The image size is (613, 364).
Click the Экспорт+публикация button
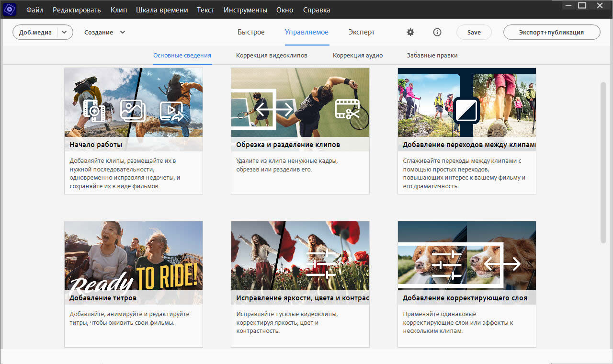[551, 32]
